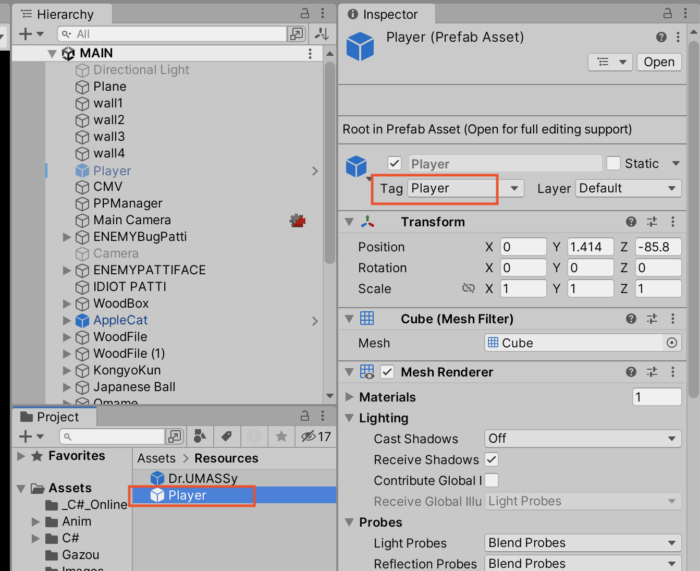Select KongyoKun in Hierarchy
700x571 pixels.
pyautogui.click(x=127, y=370)
